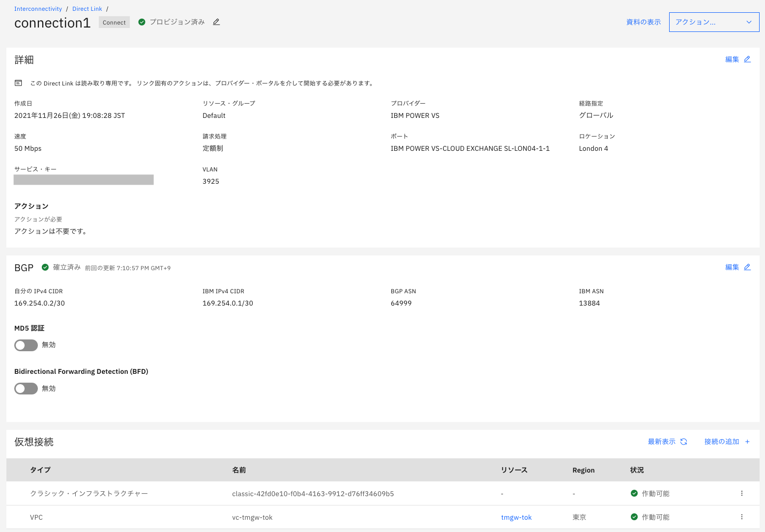Toggle Bidirectional Forwarding Detection switch

[26, 389]
